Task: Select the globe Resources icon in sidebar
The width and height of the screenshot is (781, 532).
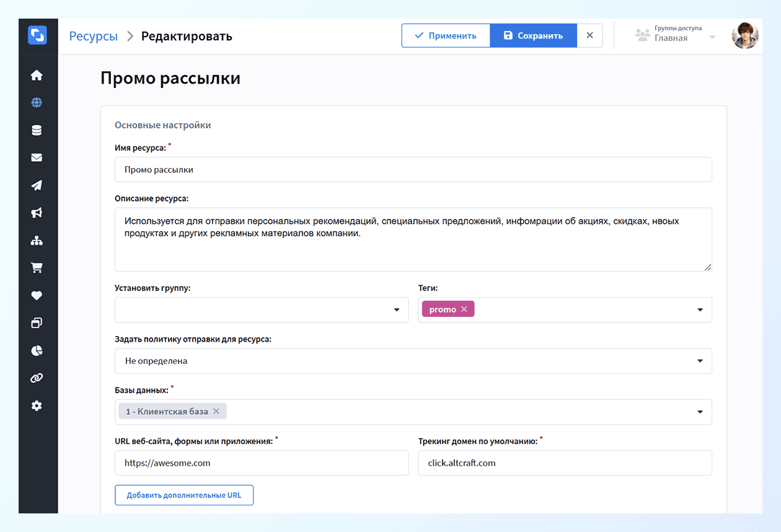Action: 37,102
